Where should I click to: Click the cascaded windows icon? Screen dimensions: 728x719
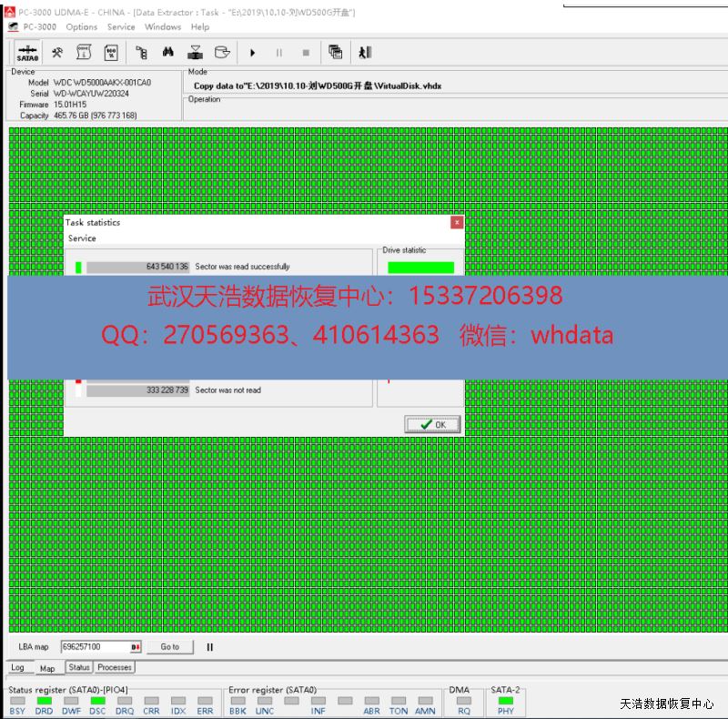[335, 53]
